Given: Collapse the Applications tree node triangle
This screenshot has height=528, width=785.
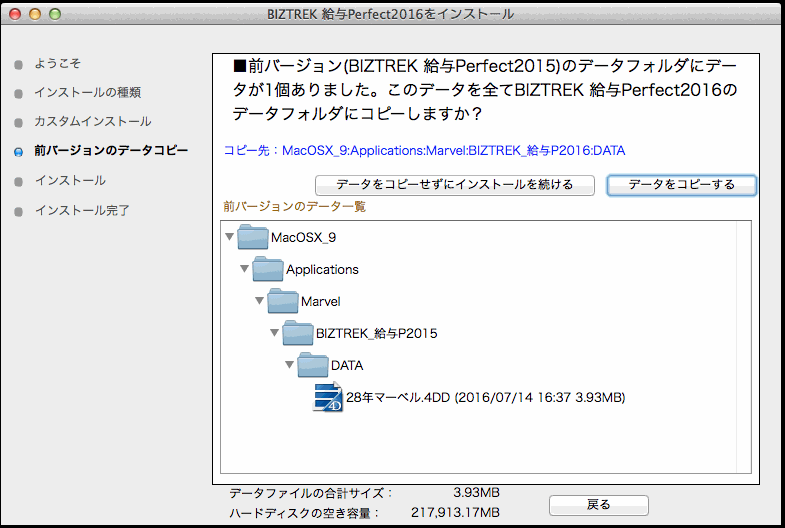Looking at the screenshot, I should [245, 269].
